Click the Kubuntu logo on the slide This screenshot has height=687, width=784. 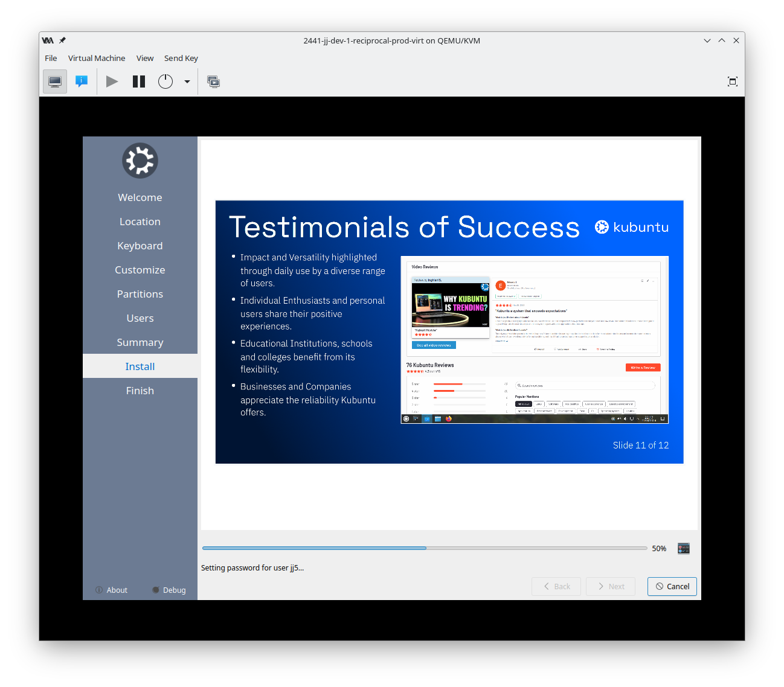point(632,227)
